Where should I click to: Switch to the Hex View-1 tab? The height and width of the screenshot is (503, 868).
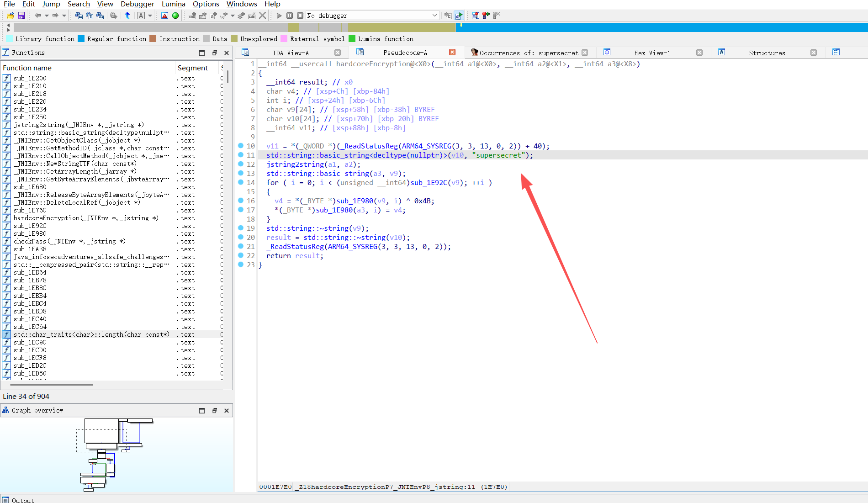[652, 53]
